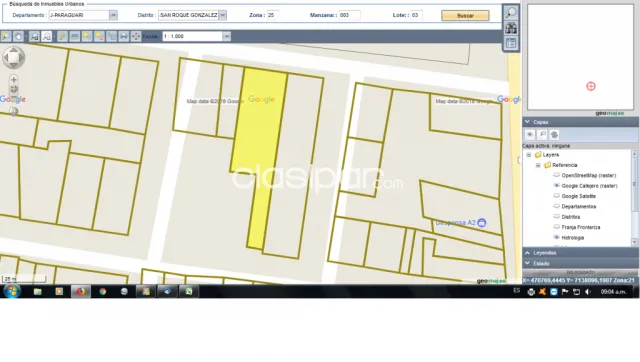Expand the Leyendas panel
This screenshot has height=362, width=640.
point(528,253)
